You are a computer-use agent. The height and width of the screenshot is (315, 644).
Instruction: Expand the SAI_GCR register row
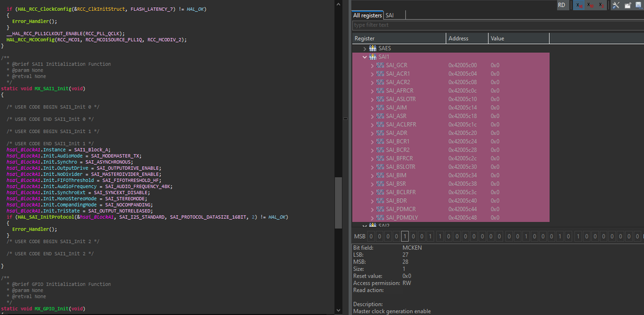coord(372,65)
